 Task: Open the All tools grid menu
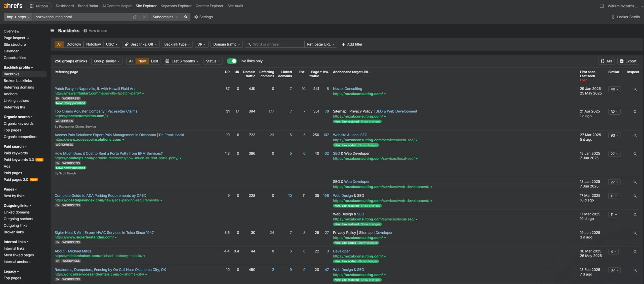[39, 6]
